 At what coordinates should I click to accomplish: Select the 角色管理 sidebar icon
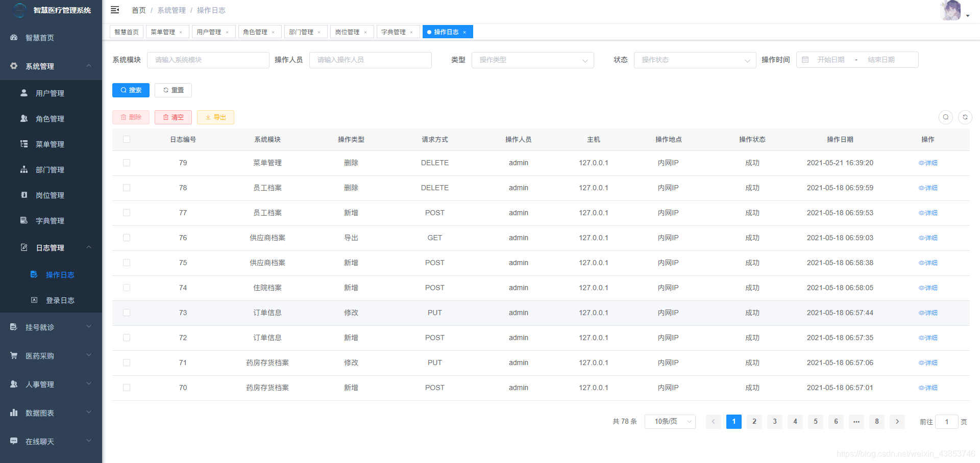coord(23,118)
